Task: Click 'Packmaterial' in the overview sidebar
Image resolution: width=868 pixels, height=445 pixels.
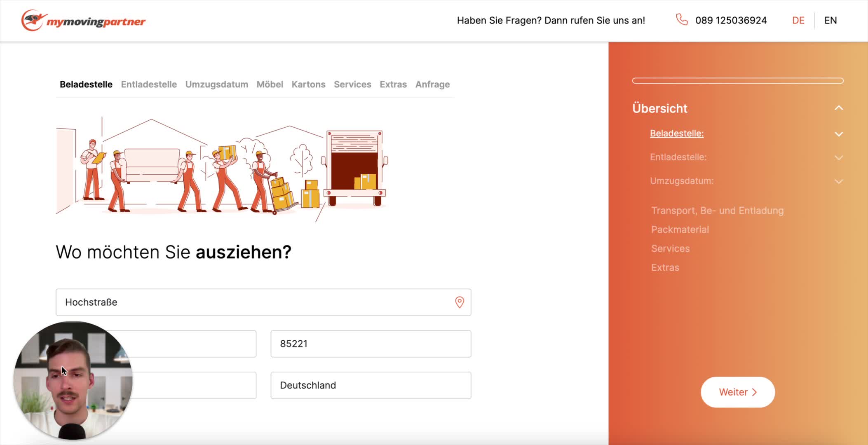Action: click(x=680, y=230)
